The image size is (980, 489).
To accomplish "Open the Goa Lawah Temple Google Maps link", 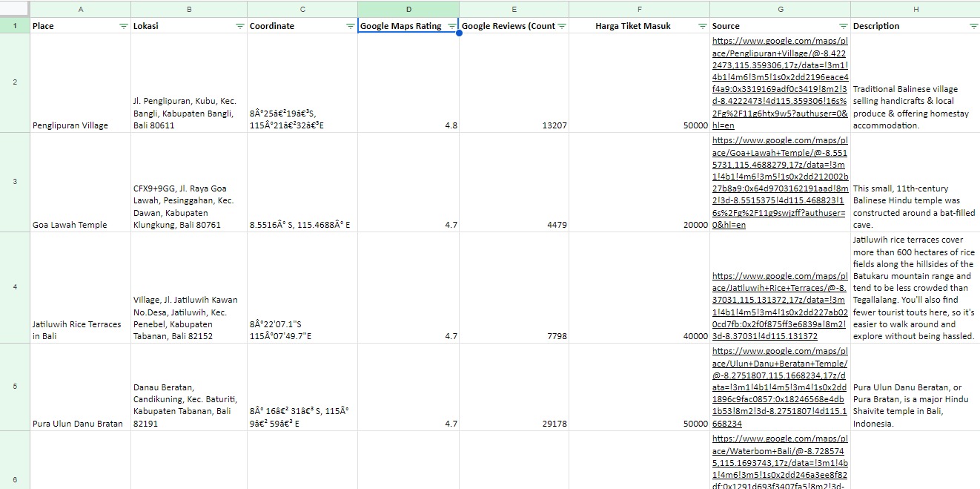I will coord(780,182).
